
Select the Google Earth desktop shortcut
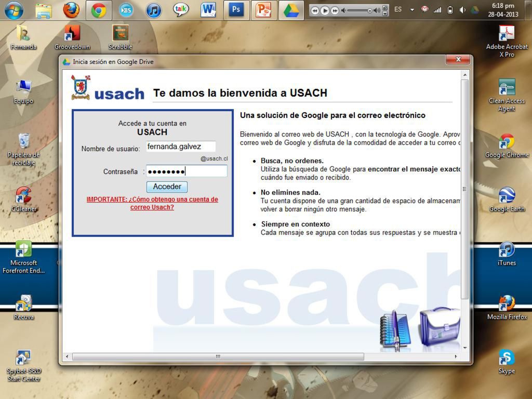(507, 199)
